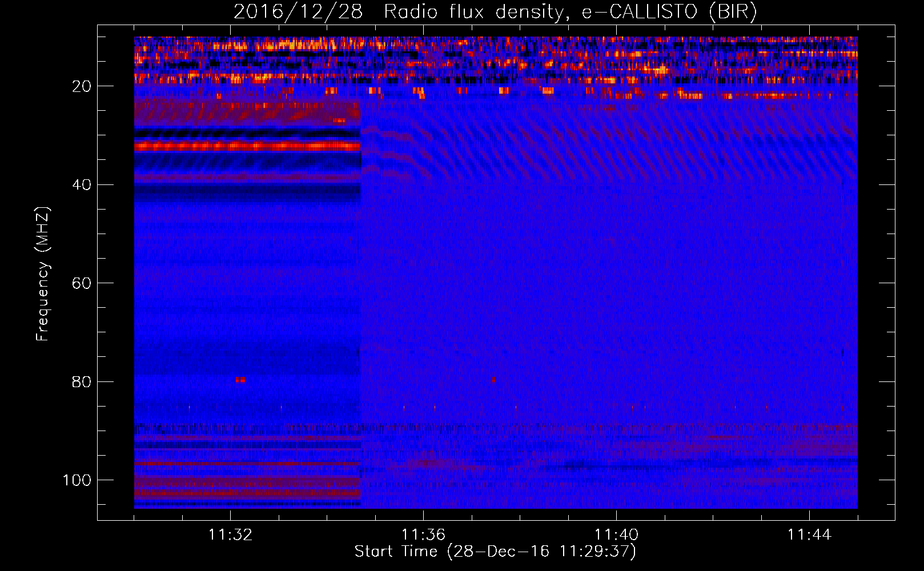
Task: Click the '100' frequency tick label
Action: tap(77, 480)
